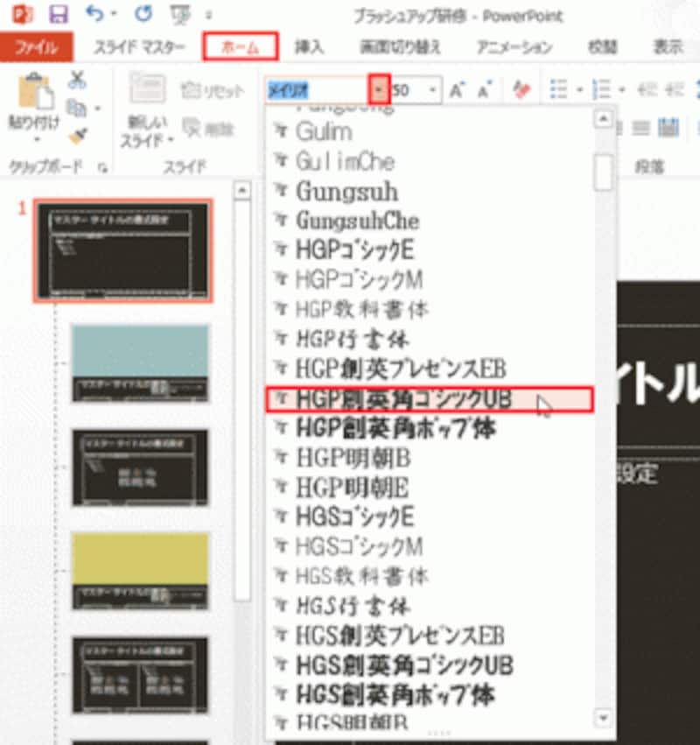Image resolution: width=700 pixels, height=745 pixels.
Task: Open the 挿入 tab
Action: pos(309,46)
